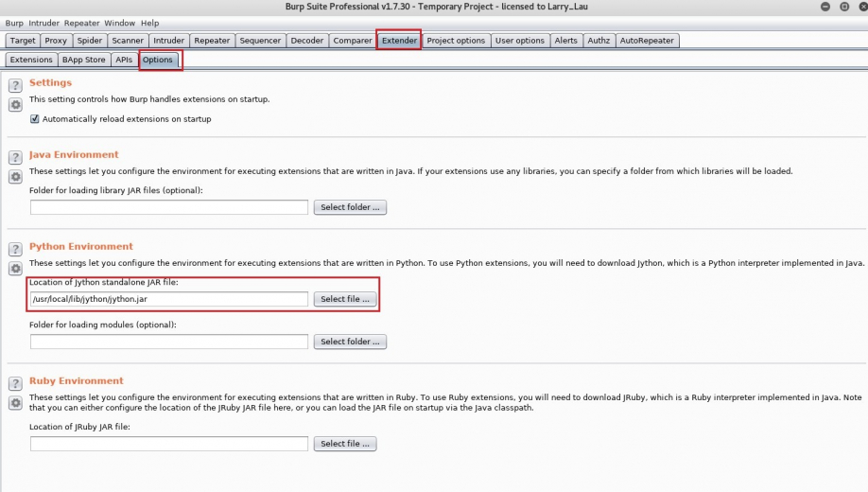This screenshot has height=492, width=868.
Task: Switch to the Authz tab
Action: point(599,41)
